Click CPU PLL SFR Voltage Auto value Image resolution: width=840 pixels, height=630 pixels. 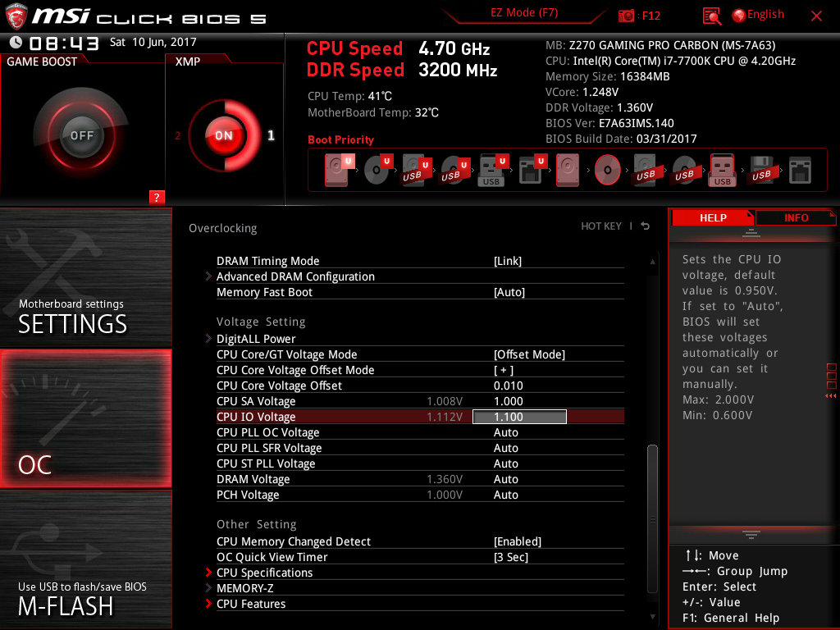[x=505, y=448]
